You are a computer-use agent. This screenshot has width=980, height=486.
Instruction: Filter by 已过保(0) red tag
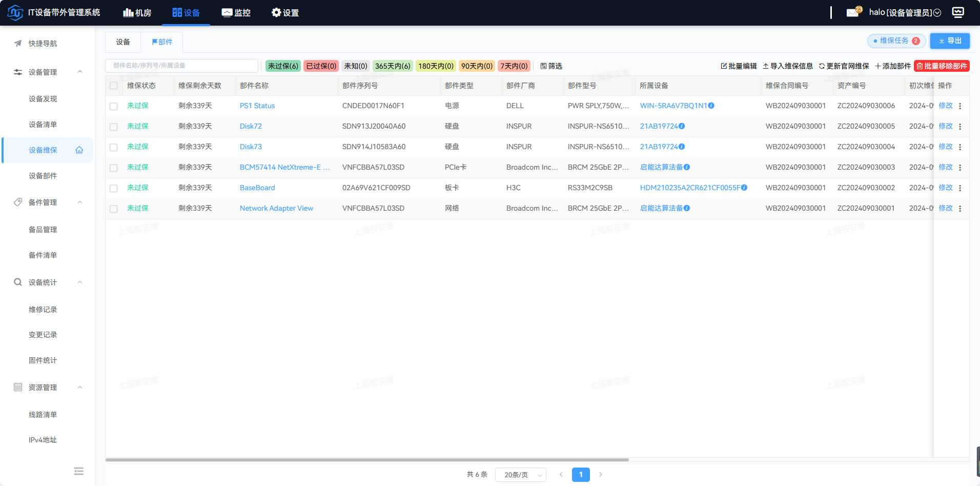321,66
